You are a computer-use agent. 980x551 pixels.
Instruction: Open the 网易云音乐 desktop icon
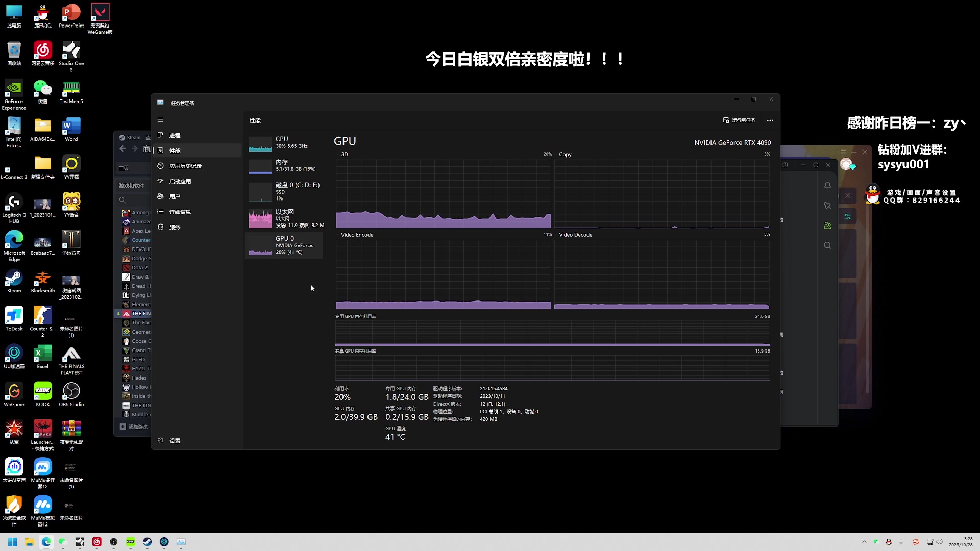(x=42, y=54)
